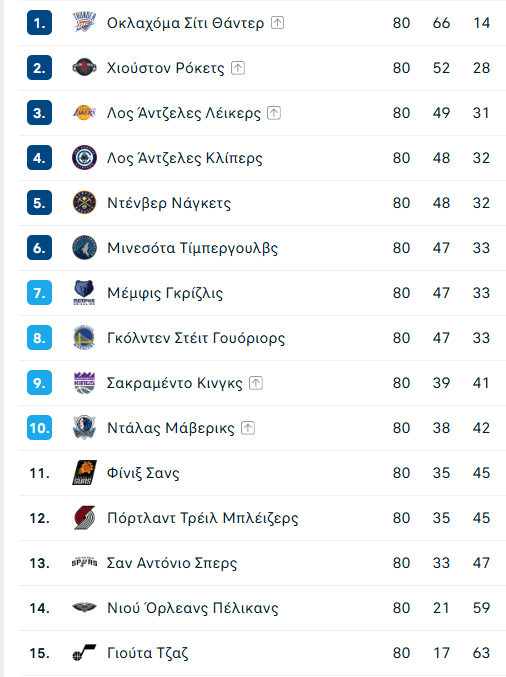
Task: Click the Houston Rockets logo
Action: pos(84,67)
